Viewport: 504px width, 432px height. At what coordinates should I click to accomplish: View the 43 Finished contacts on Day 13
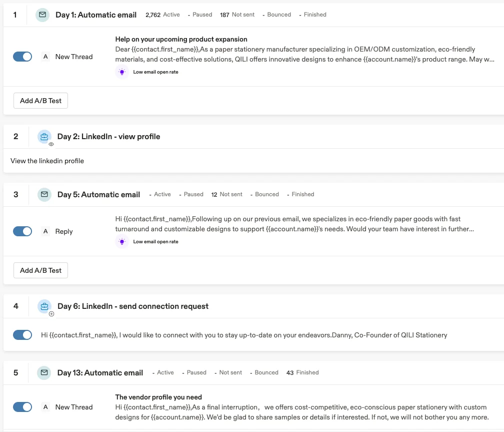pyautogui.click(x=302, y=372)
